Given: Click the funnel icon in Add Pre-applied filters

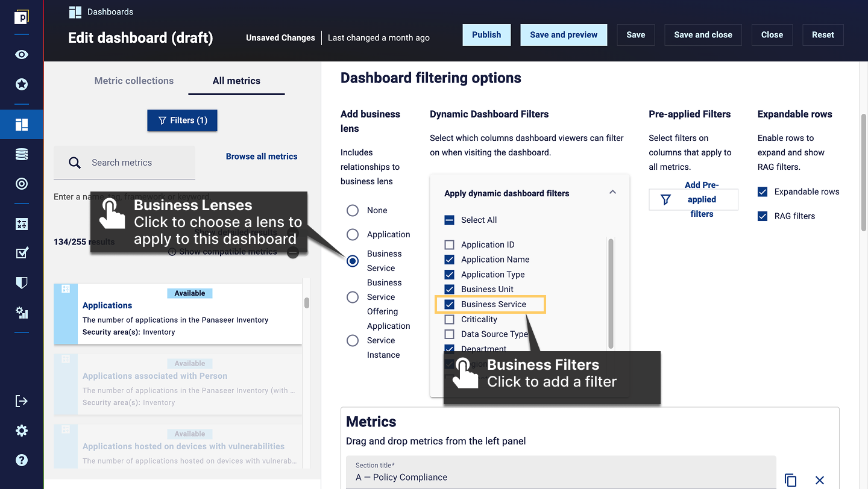Looking at the screenshot, I should point(665,199).
